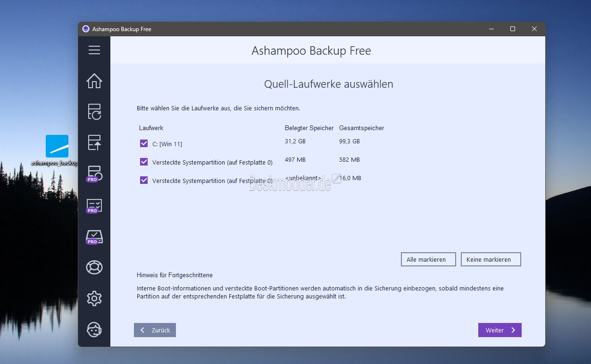Maximize the Ashampoo Backup Free window

coord(513,29)
